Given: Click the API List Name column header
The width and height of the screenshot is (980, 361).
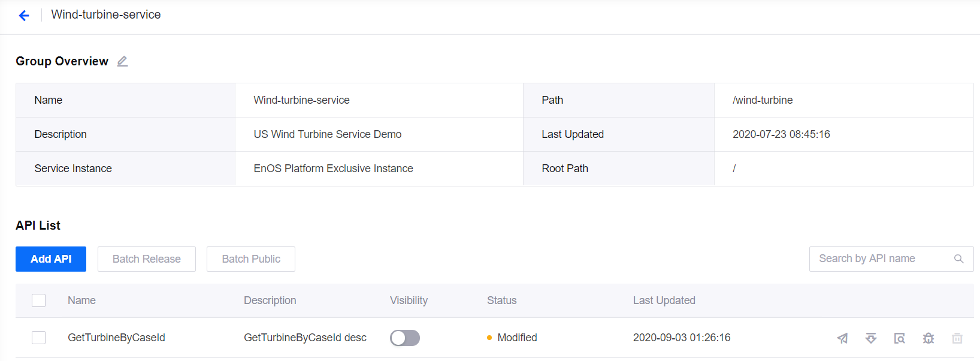Looking at the screenshot, I should [81, 300].
